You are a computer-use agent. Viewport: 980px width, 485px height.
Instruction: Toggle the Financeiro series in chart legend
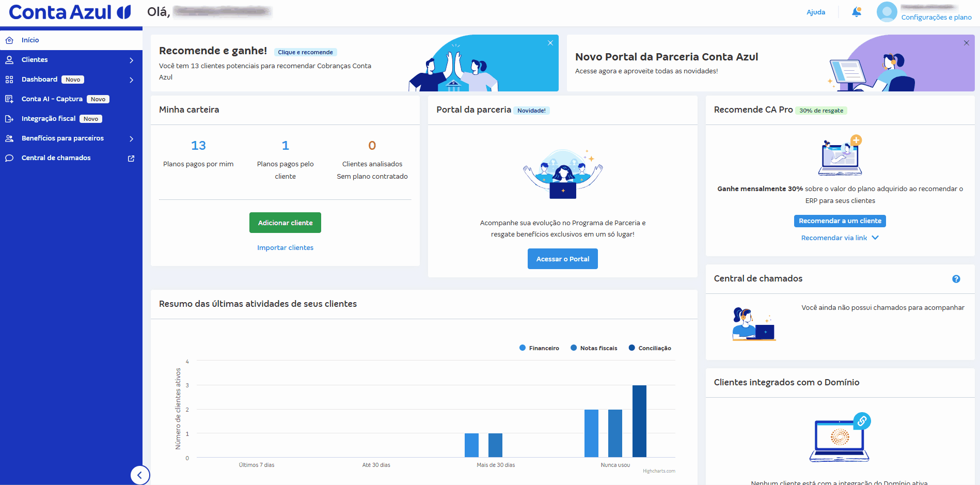[x=539, y=348]
